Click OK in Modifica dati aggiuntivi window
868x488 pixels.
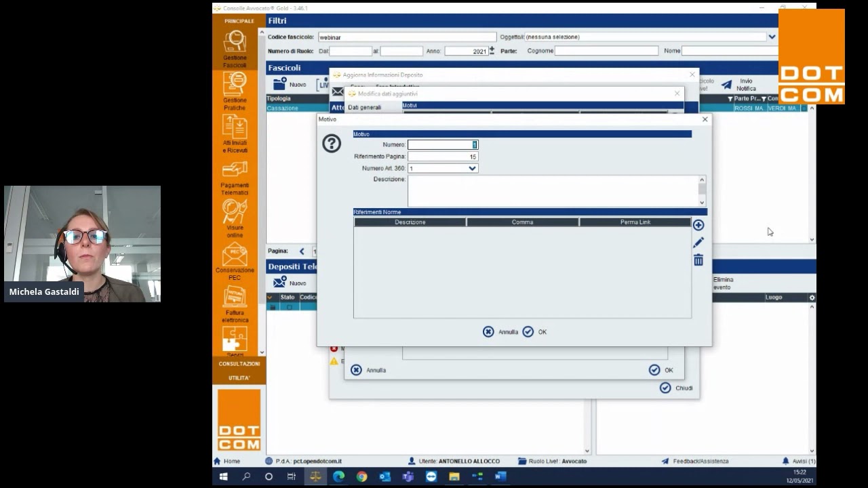click(x=661, y=370)
